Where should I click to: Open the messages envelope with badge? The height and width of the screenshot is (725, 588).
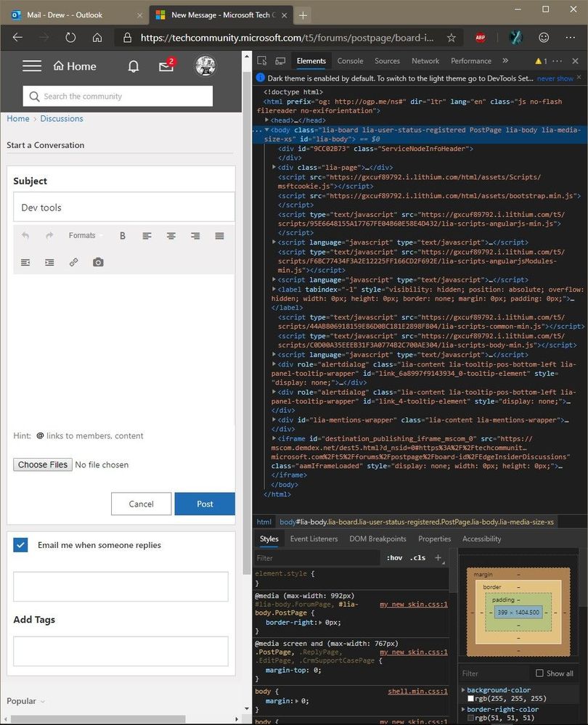[166, 65]
